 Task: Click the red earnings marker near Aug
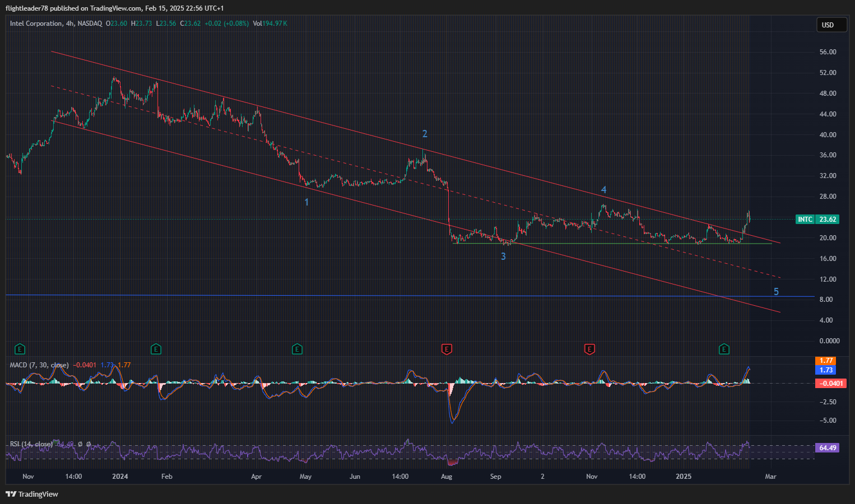(447, 349)
